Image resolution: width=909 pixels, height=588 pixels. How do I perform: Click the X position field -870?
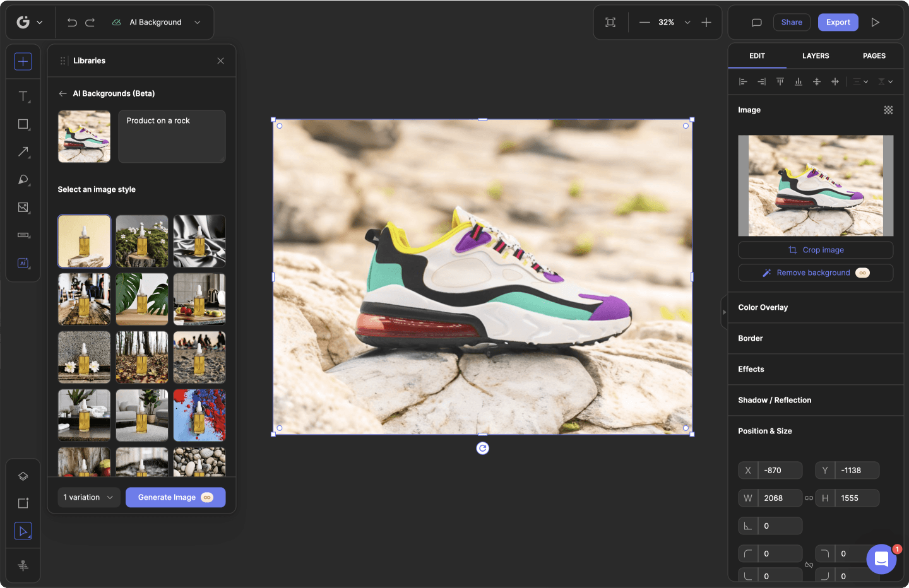(x=770, y=470)
